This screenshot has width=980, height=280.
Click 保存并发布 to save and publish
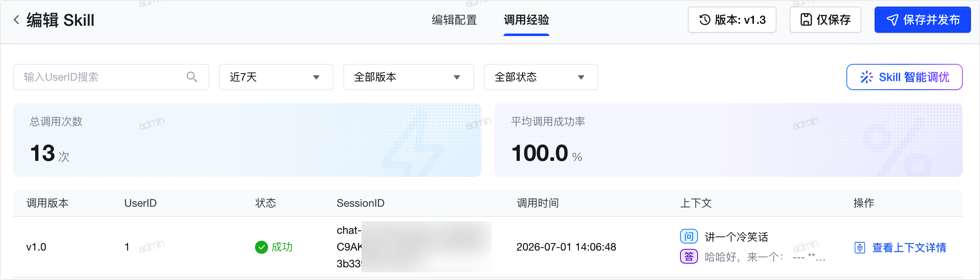coord(922,20)
